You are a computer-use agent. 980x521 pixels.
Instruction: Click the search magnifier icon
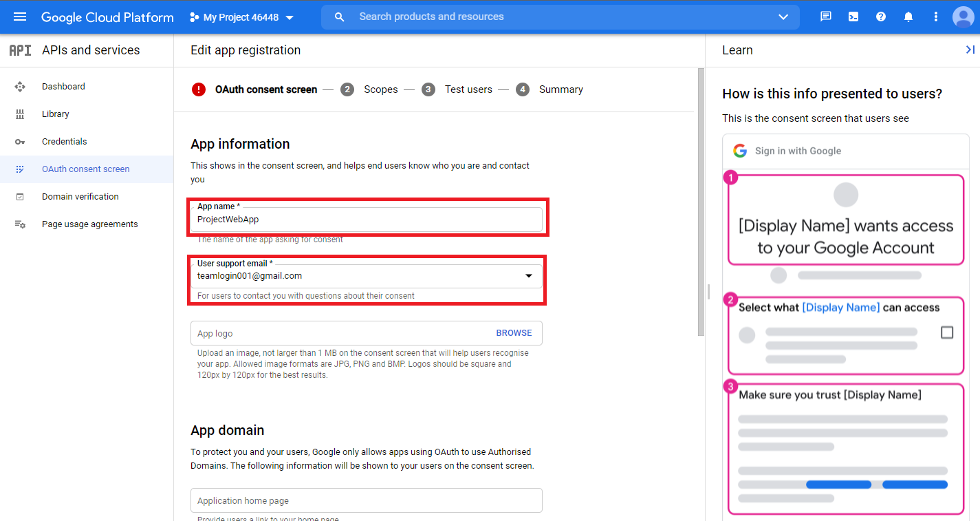click(x=339, y=17)
